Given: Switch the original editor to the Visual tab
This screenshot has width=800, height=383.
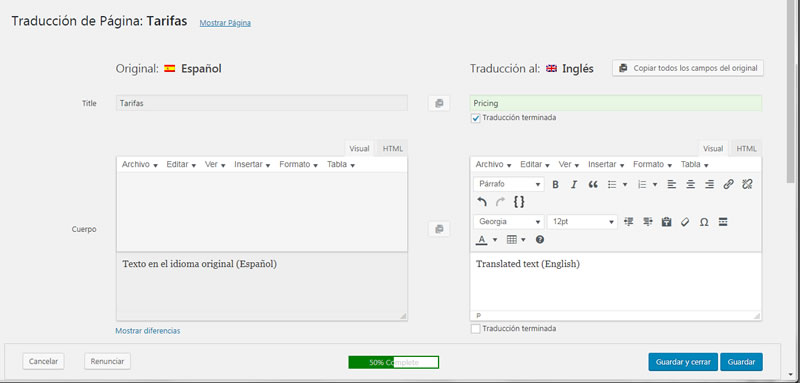Looking at the screenshot, I should (359, 149).
